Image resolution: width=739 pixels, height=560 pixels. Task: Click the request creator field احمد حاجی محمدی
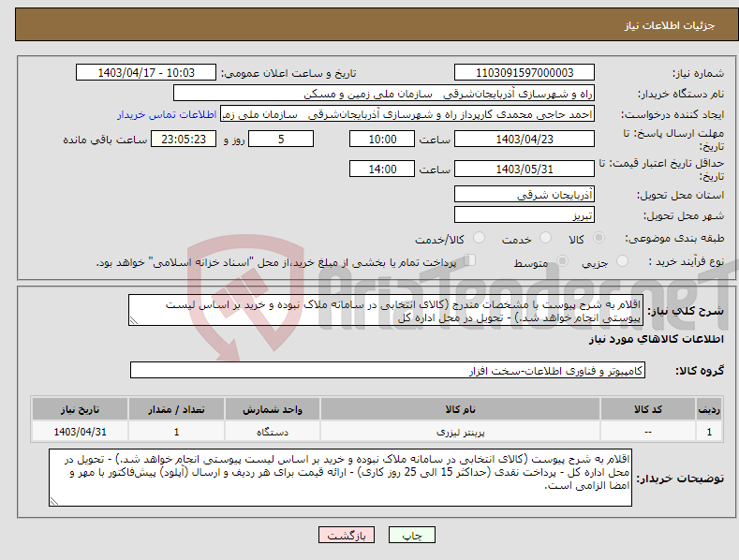coord(407,114)
